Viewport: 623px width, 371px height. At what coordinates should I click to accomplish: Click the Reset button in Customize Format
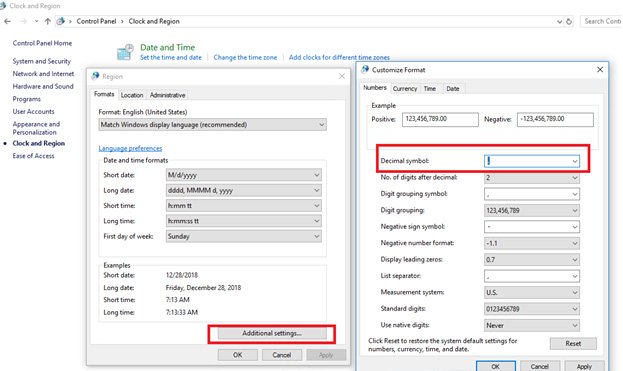573,343
